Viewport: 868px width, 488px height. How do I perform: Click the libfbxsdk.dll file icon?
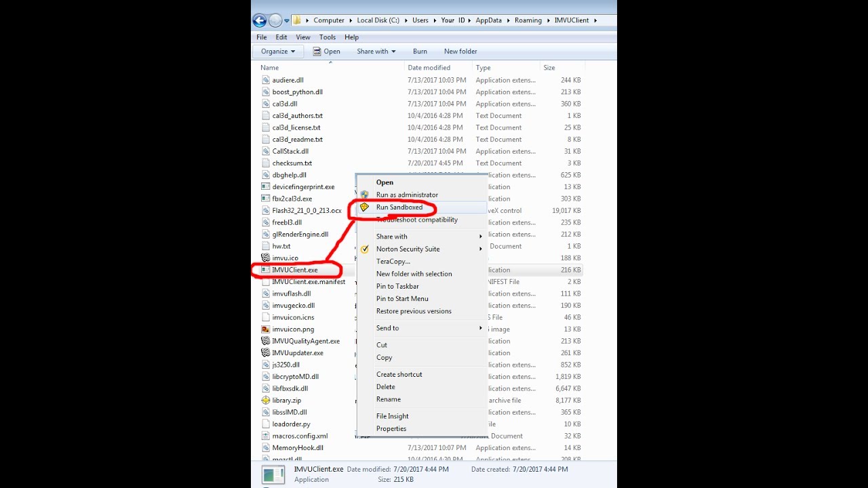click(x=266, y=388)
